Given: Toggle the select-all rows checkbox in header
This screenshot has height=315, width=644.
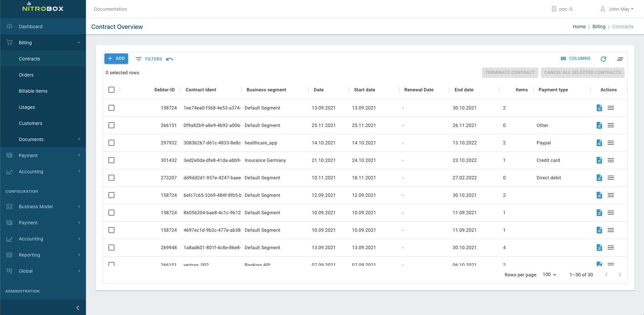Looking at the screenshot, I should pos(111,90).
